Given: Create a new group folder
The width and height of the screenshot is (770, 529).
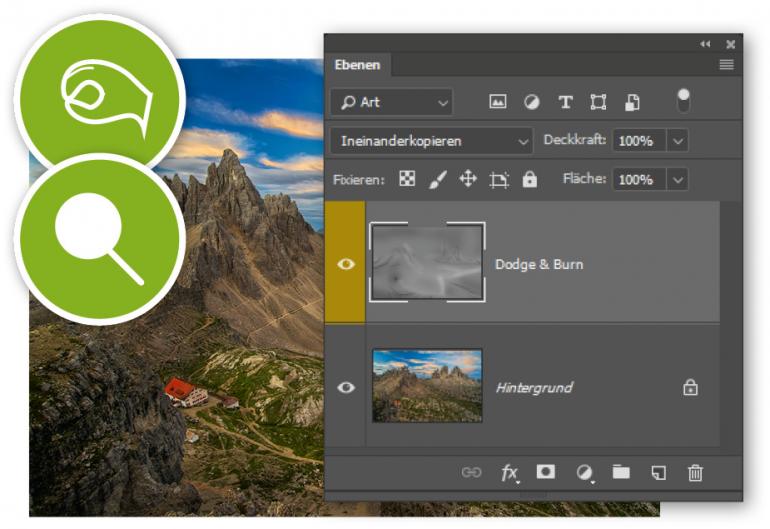Looking at the screenshot, I should [621, 472].
